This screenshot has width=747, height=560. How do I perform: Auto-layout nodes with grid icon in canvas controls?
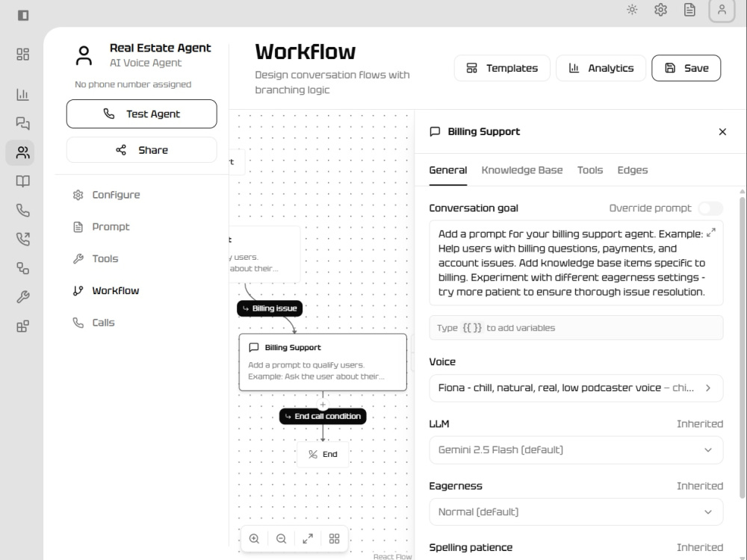(335, 538)
